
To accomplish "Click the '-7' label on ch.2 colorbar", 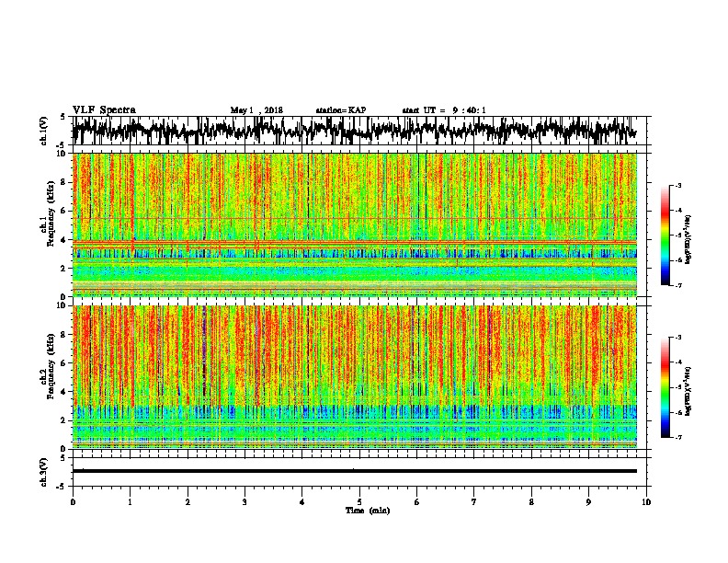I will pos(678,437).
